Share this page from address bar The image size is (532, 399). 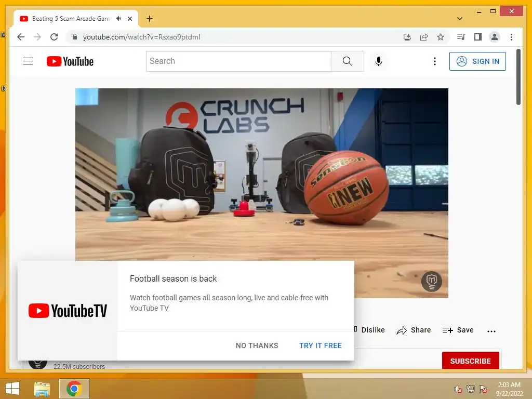click(x=424, y=37)
